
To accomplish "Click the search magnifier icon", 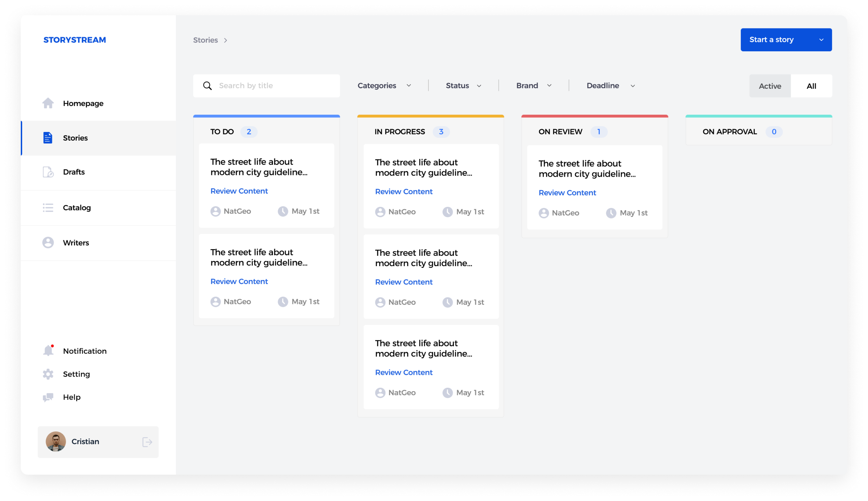I will click(x=207, y=86).
